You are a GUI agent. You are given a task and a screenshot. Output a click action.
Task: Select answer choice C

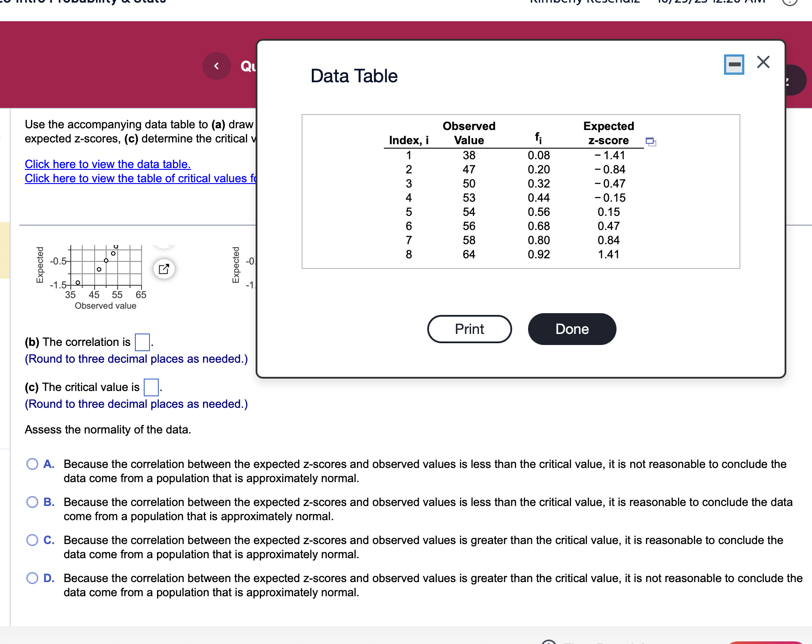pyautogui.click(x=32, y=540)
